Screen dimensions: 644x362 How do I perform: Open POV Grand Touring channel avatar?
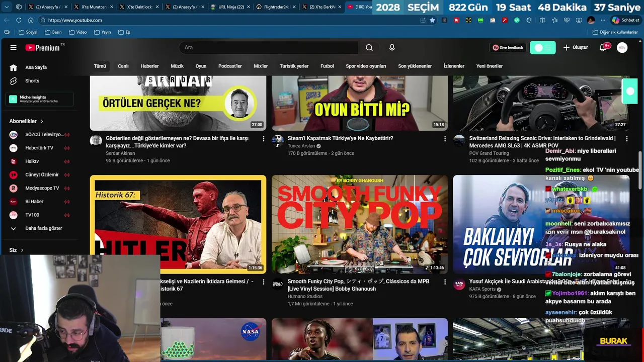(459, 140)
